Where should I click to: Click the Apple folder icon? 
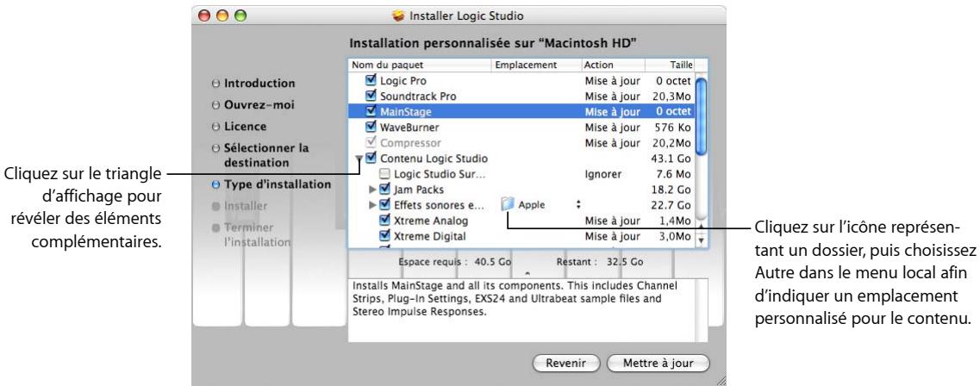(508, 204)
